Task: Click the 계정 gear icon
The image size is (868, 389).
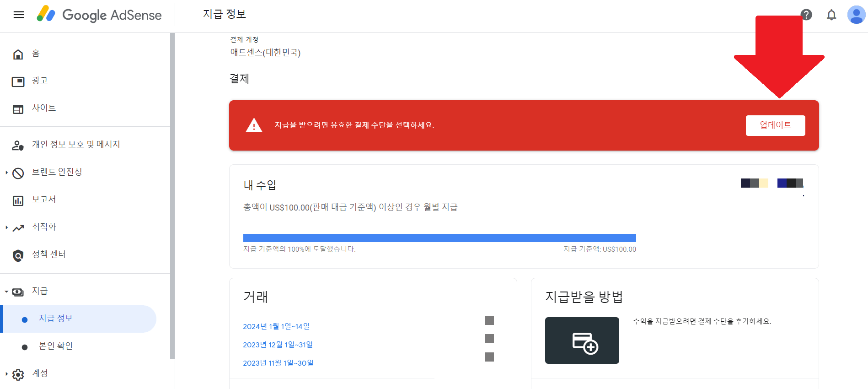Action: pyautogui.click(x=18, y=374)
